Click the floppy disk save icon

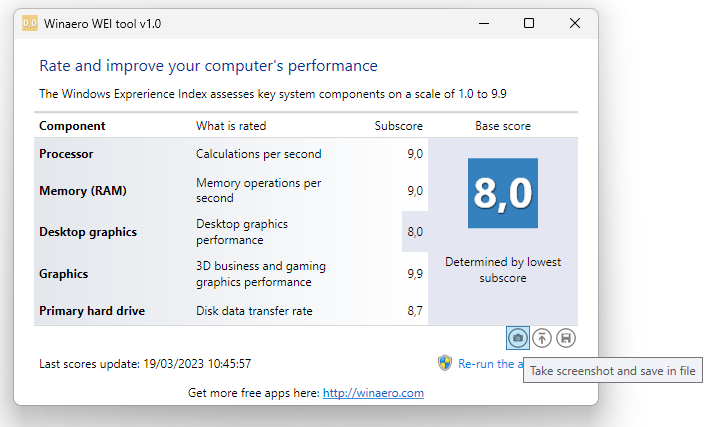coord(566,338)
